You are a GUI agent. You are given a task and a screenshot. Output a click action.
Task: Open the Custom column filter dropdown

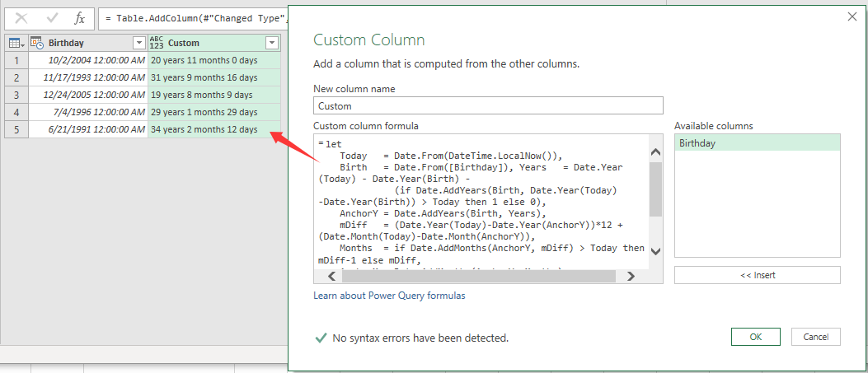pyautogui.click(x=271, y=43)
